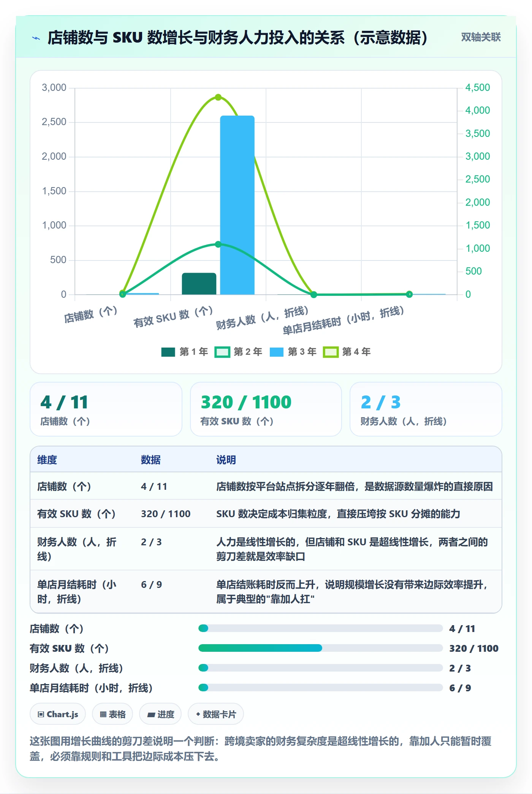The width and height of the screenshot is (532, 794).
Task: Click the 财务人数 progress bar
Action: (x=320, y=668)
